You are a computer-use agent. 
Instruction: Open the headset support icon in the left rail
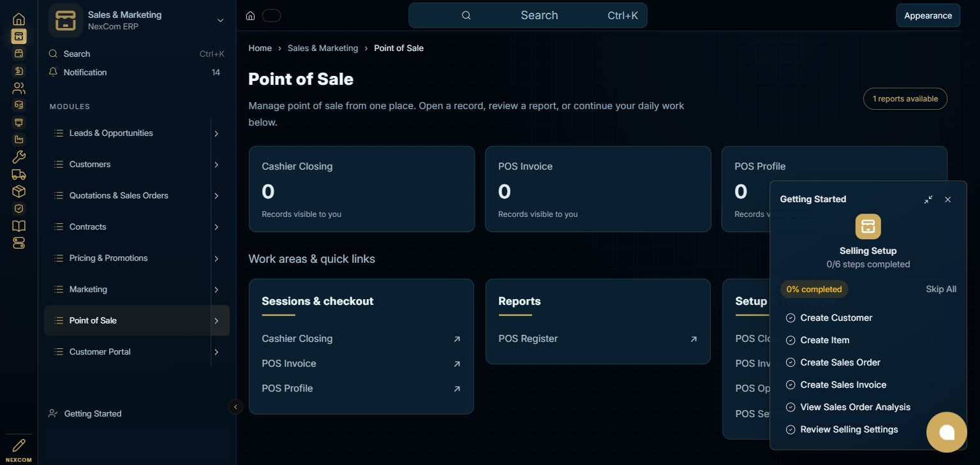click(19, 105)
